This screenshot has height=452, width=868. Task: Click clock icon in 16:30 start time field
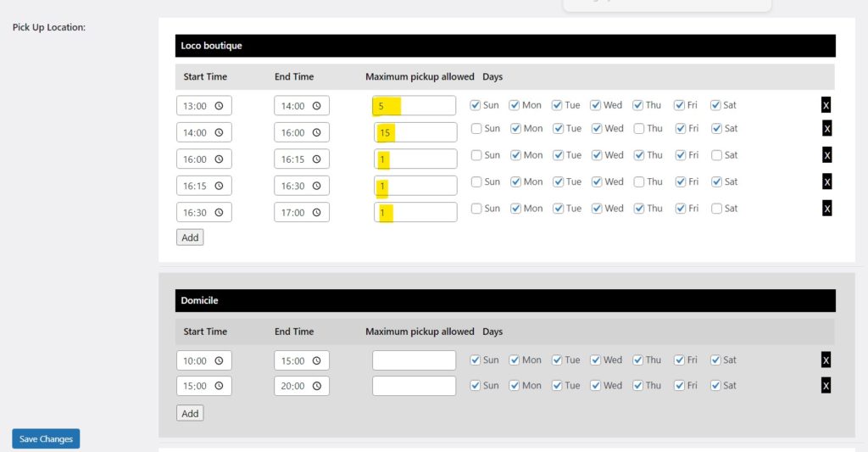coord(220,212)
